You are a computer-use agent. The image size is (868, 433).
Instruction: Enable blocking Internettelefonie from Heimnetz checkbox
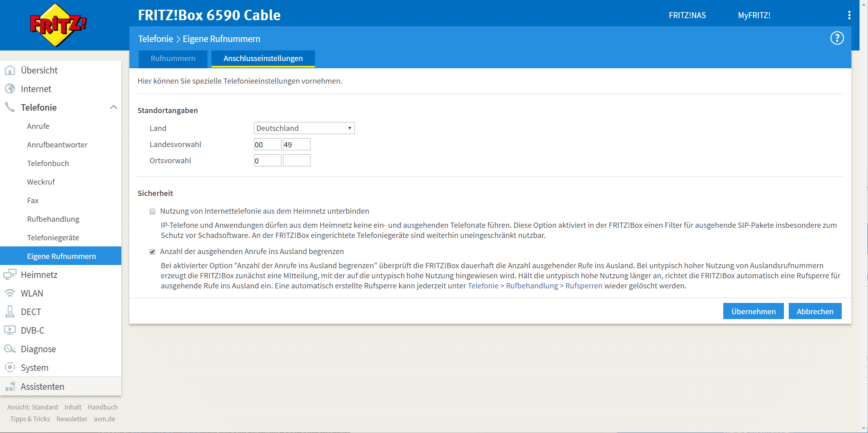[152, 211]
